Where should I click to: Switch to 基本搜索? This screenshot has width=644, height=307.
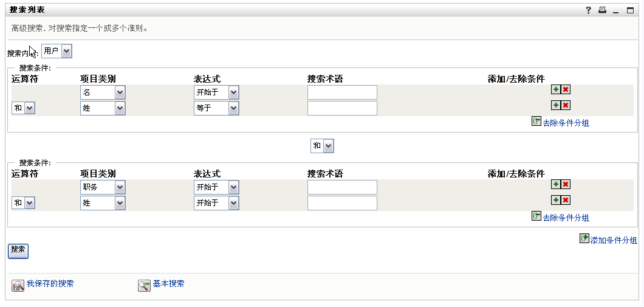coord(168,284)
